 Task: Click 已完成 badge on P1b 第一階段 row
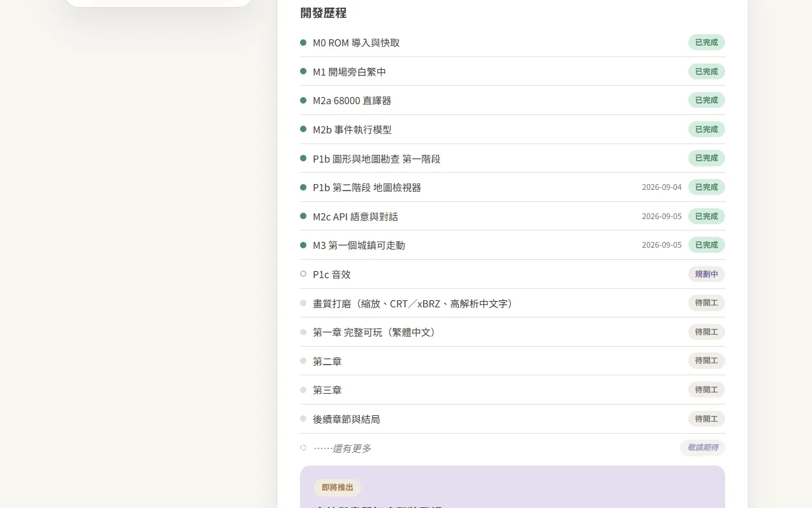point(707,158)
